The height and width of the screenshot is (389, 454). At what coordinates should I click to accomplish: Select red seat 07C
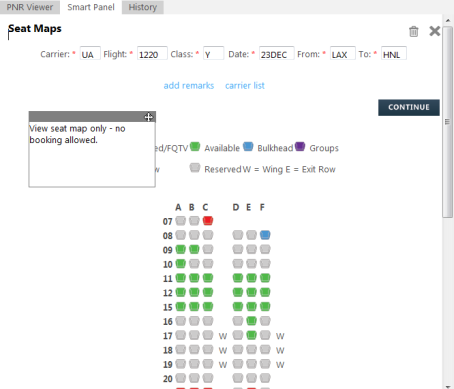tap(208, 221)
